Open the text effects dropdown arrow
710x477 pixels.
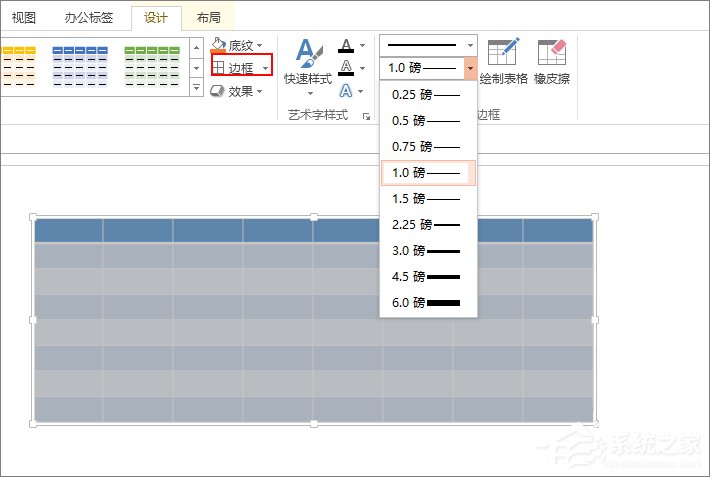(x=360, y=92)
